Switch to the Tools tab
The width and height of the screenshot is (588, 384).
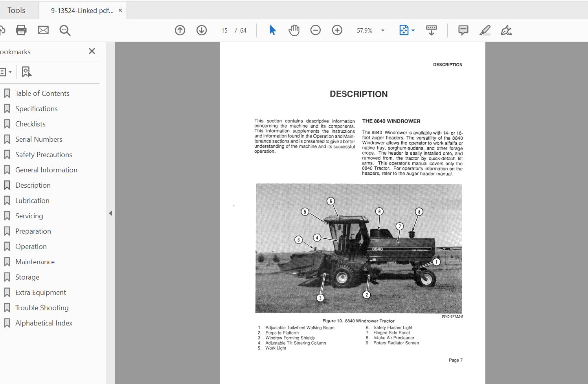(17, 11)
